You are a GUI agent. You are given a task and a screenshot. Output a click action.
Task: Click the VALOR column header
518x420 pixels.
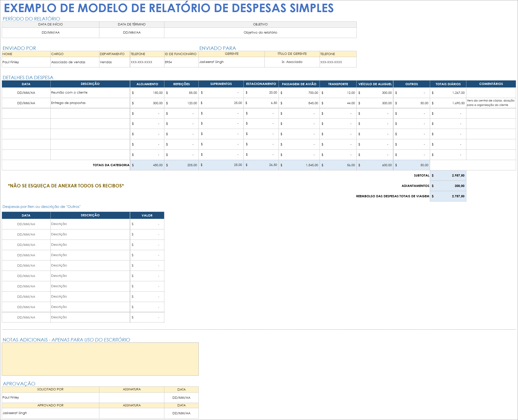pyautogui.click(x=147, y=215)
